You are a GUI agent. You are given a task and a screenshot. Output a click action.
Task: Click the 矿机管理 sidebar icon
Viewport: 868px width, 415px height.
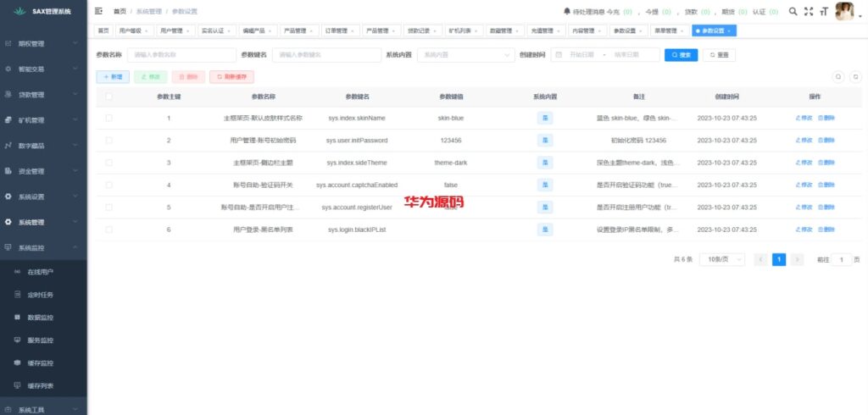pos(8,120)
